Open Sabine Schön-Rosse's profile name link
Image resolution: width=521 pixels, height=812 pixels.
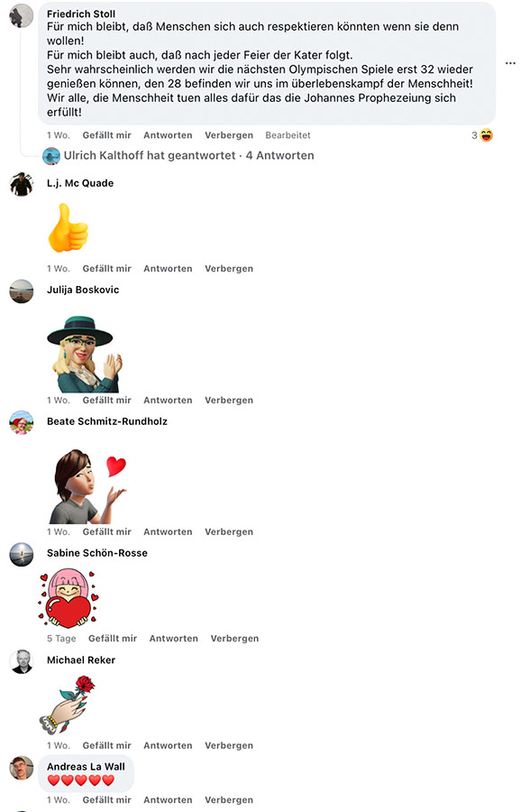coord(97,553)
